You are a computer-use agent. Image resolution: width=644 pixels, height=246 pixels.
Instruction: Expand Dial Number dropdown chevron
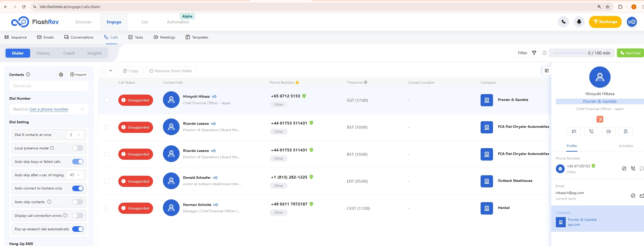pos(83,109)
